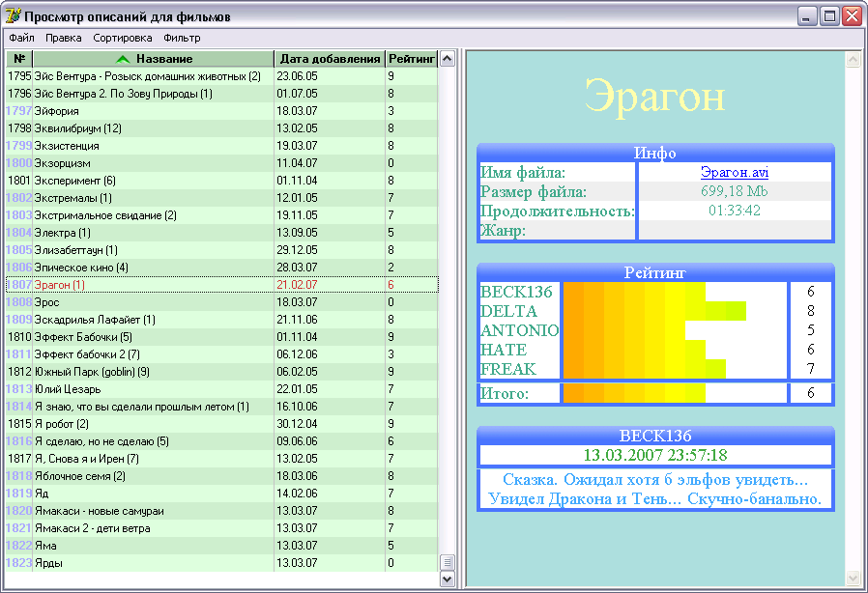Select the film Эйфория
The height and width of the screenshot is (593, 868).
click(222, 111)
